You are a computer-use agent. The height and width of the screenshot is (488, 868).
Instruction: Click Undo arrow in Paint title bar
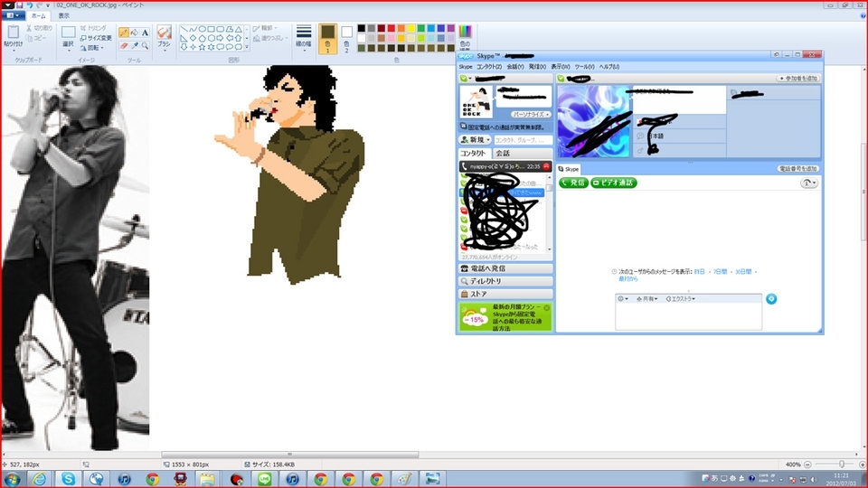tap(29, 5)
